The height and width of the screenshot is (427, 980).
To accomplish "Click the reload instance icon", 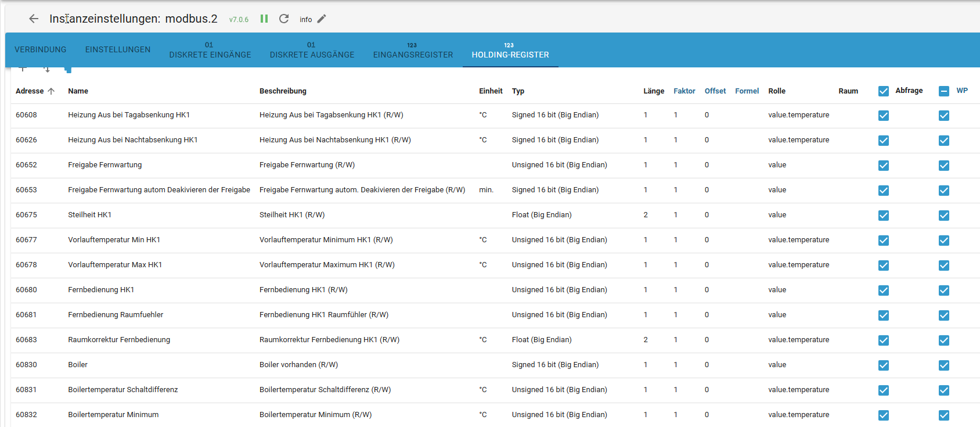I will click(x=284, y=19).
